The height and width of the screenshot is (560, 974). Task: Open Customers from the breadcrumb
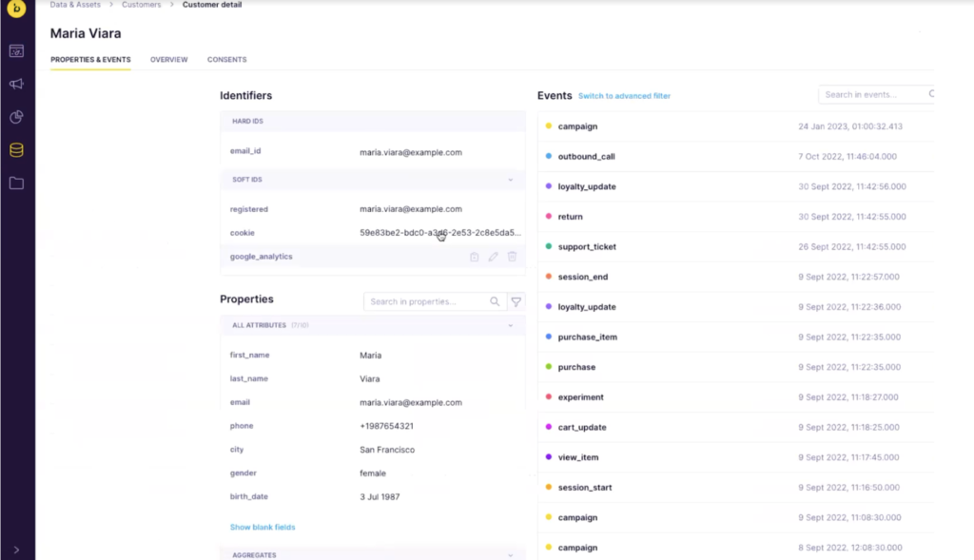(141, 4)
